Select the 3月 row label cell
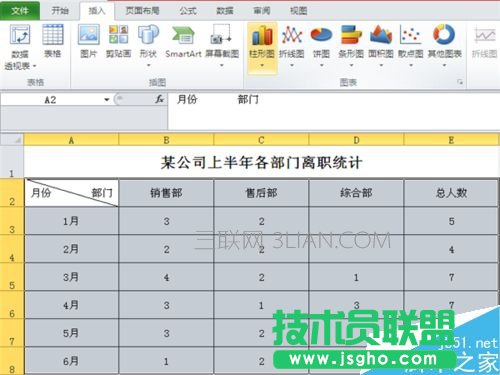 71,277
